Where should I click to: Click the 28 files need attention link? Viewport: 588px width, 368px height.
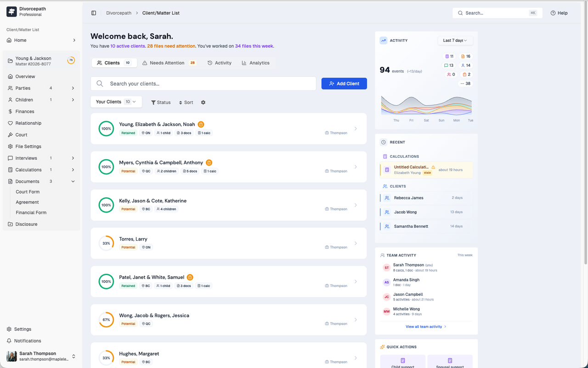[x=171, y=46]
